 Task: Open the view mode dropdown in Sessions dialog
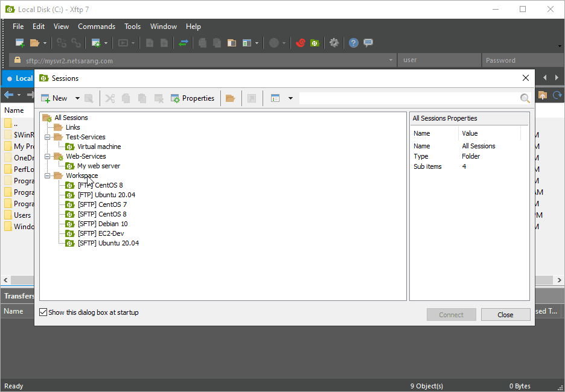290,98
